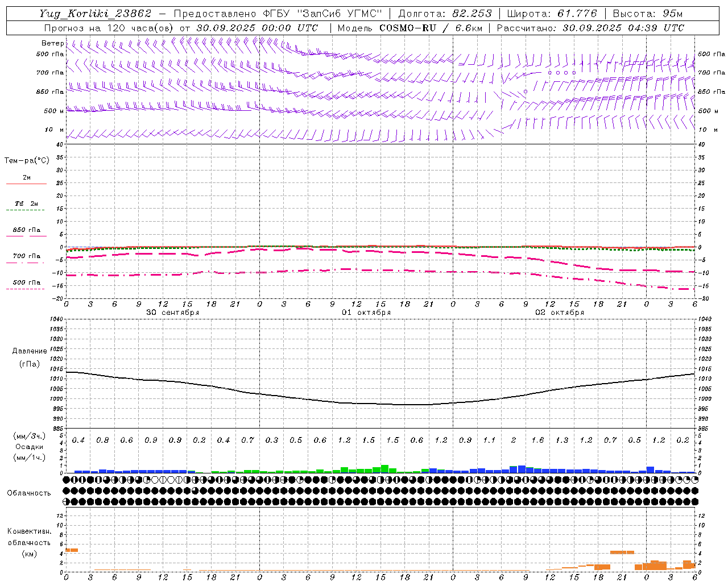
Task: Click the station title Yug_Korliki_23862
Action: click(96, 14)
